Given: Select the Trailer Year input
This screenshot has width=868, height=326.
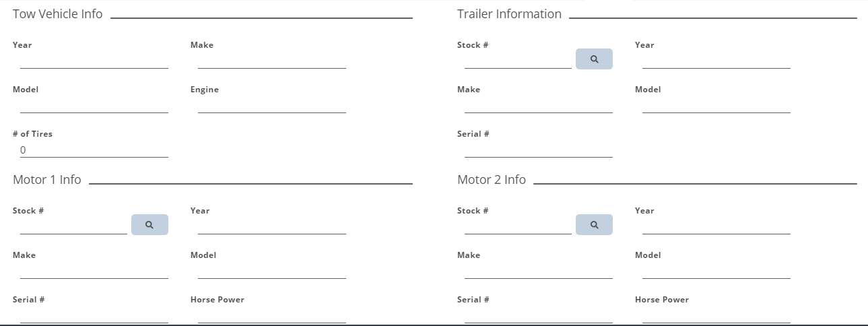Looking at the screenshot, I should coord(716,61).
